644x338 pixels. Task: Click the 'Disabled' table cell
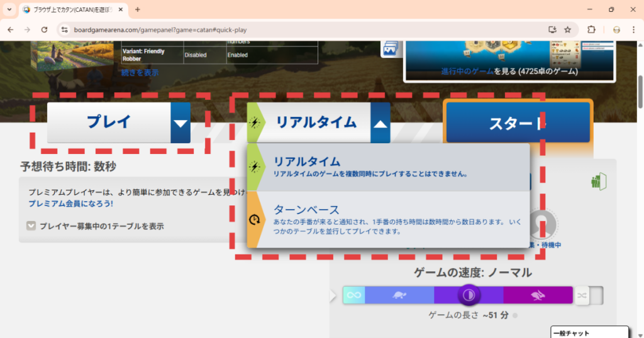204,55
